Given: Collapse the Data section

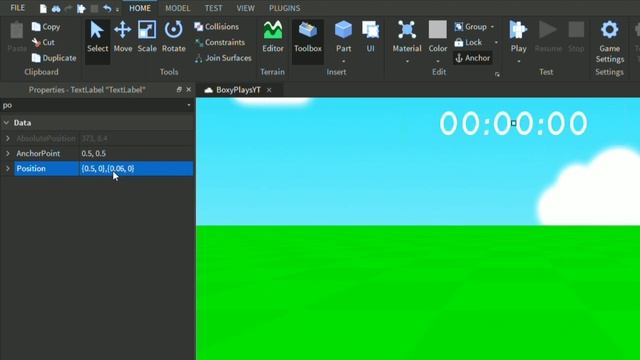Looking at the screenshot, I should [6, 123].
